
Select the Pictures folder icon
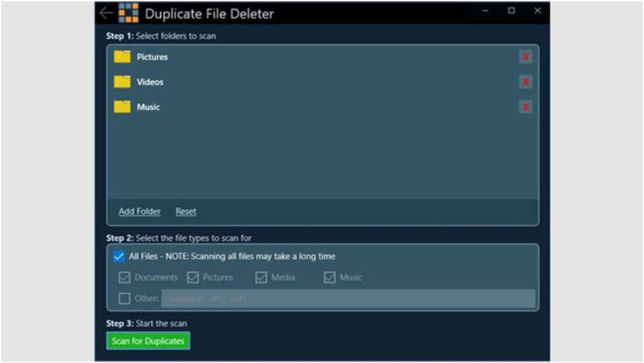122,57
